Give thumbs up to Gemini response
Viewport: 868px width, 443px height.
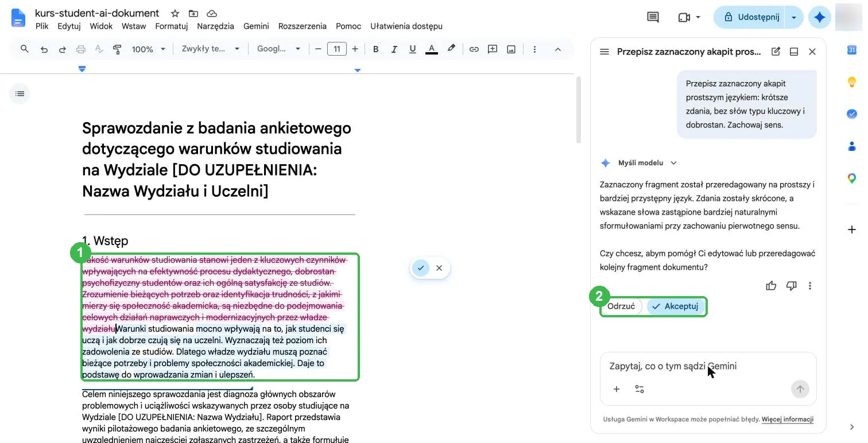[771, 286]
